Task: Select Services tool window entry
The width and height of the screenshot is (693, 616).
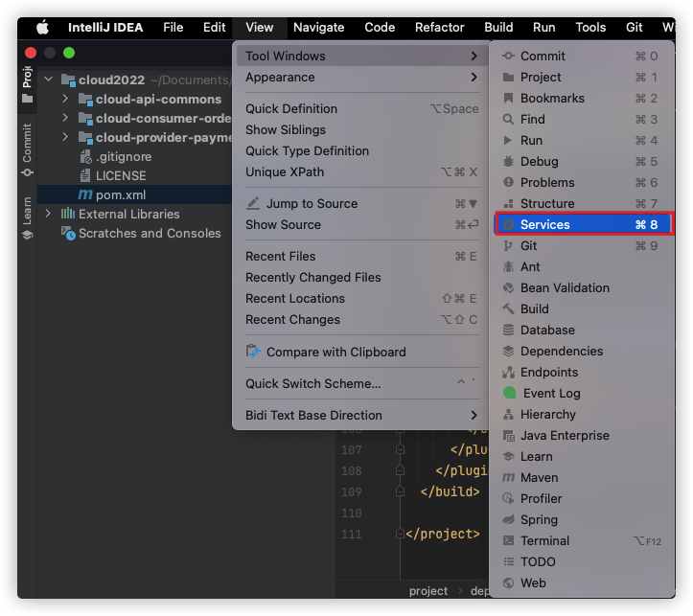Action: point(584,224)
